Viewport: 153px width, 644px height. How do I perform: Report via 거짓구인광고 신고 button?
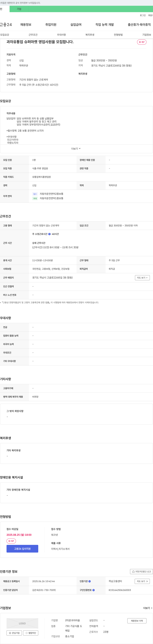tap(141, 572)
